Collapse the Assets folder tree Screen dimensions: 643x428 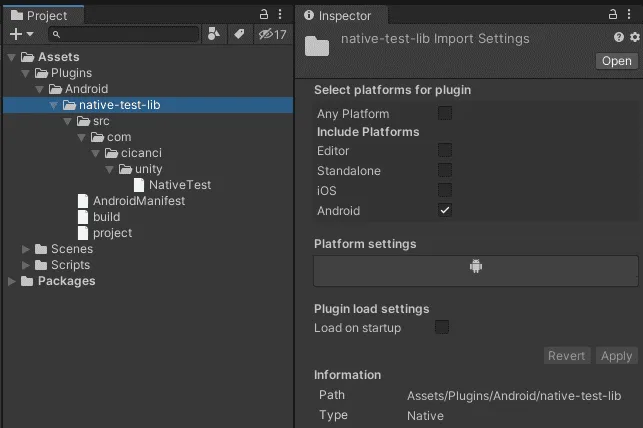[x=12, y=57]
